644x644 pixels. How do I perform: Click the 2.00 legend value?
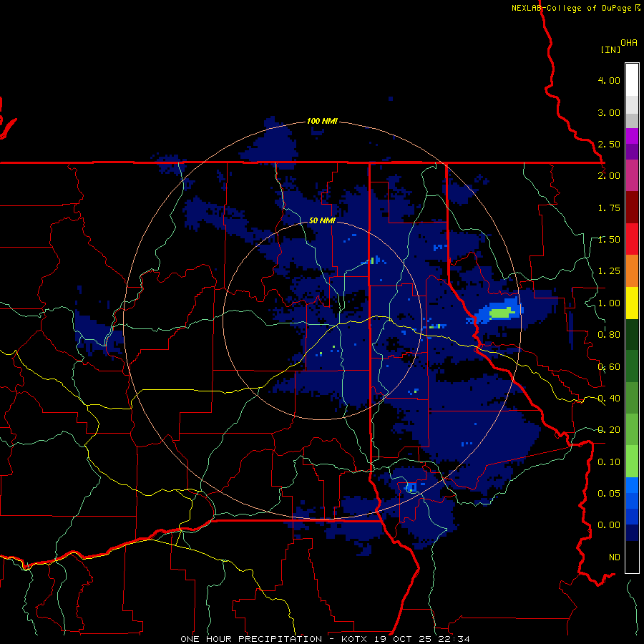[x=609, y=176]
